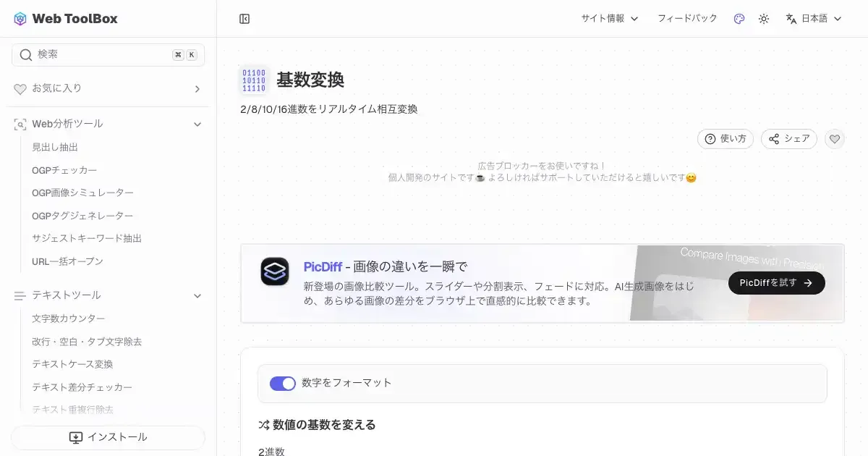The height and width of the screenshot is (456, 868).
Task: Click the heart favorite icon beside シェア
Action: [835, 139]
